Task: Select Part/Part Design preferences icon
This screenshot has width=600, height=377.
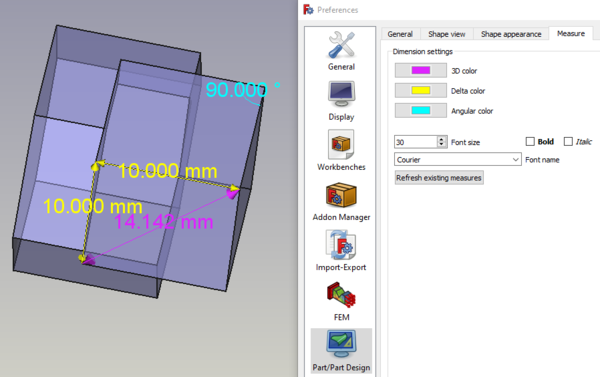Action: (341, 344)
